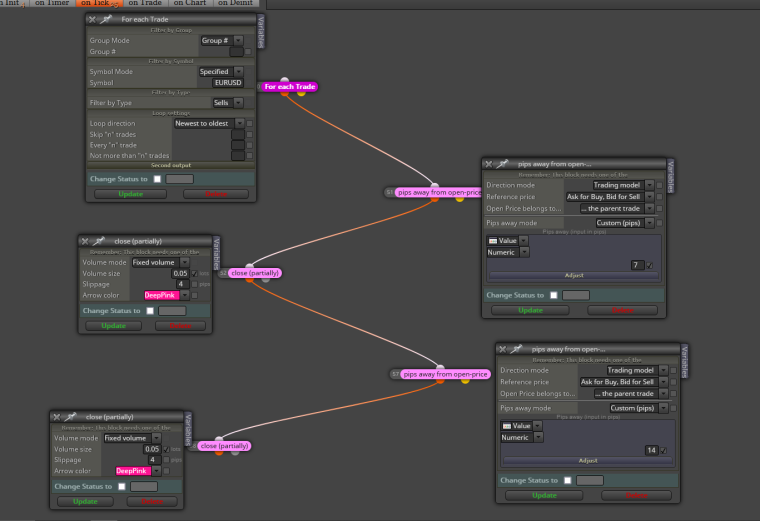Click DeepPink arrow color swatch in upper close panel
Viewport: 760px width, 521px height.
(x=162, y=295)
